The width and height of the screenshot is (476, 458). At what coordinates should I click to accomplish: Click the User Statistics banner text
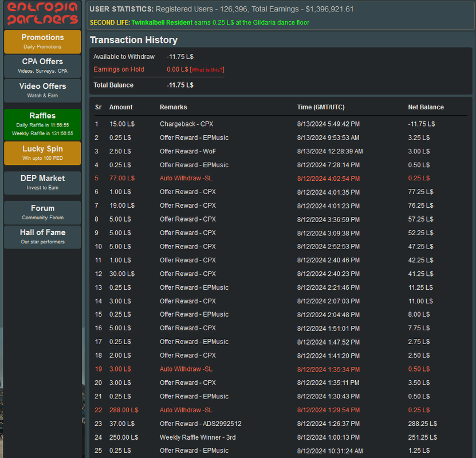tap(221, 9)
